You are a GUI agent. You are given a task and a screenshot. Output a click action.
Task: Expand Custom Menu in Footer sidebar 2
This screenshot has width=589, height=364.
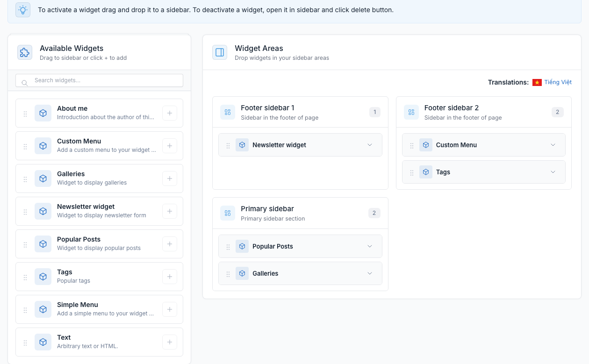(553, 145)
